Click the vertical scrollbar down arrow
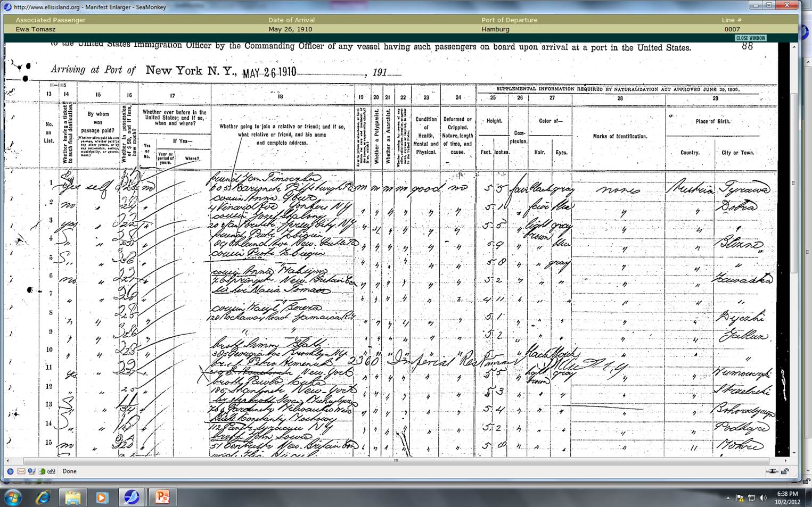 794,453
